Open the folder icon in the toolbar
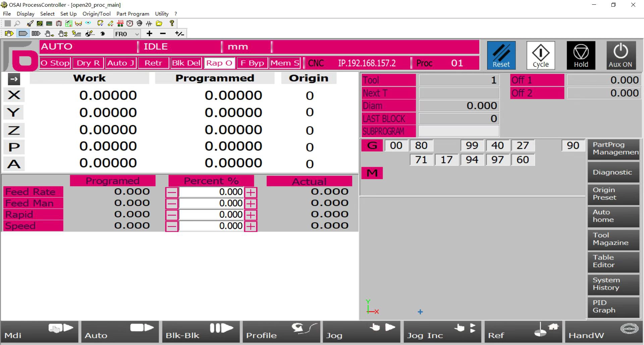644x345 pixels. [159, 23]
